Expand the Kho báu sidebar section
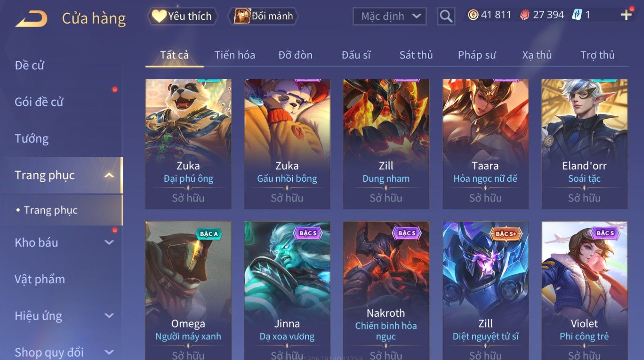Screen dimensions: 644x360 (109, 243)
